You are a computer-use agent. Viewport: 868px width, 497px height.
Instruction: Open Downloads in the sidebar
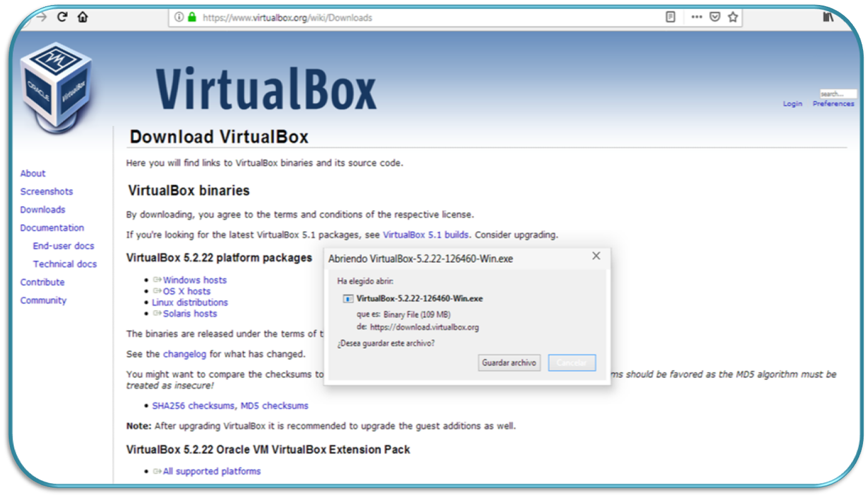tap(43, 209)
